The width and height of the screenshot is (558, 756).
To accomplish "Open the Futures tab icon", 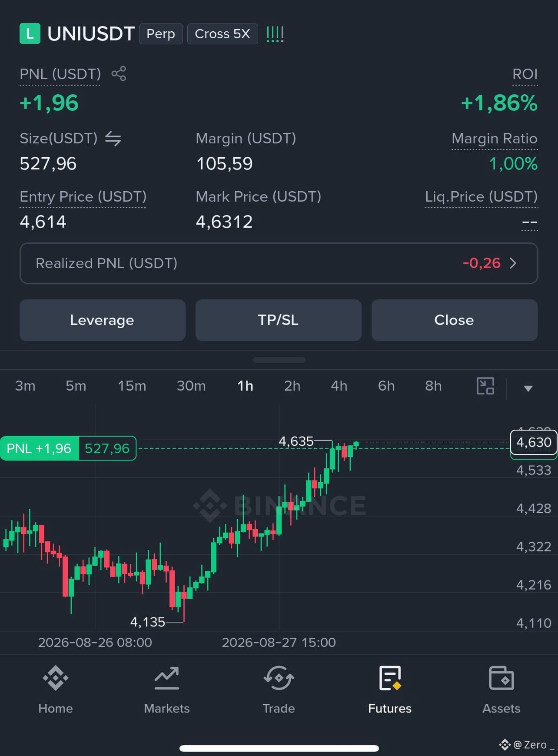I will tap(390, 678).
